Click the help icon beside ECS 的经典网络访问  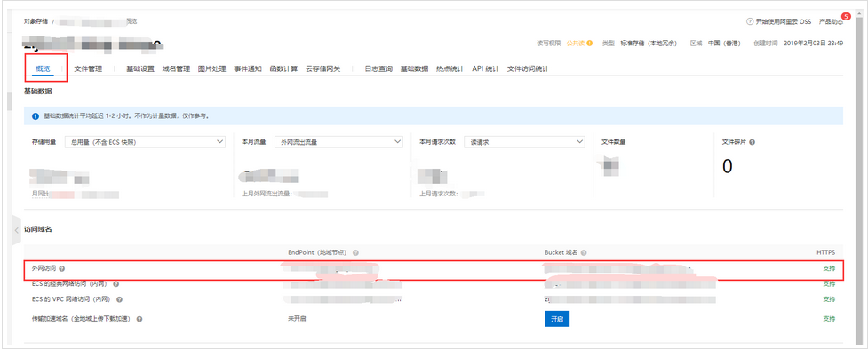[x=115, y=284]
